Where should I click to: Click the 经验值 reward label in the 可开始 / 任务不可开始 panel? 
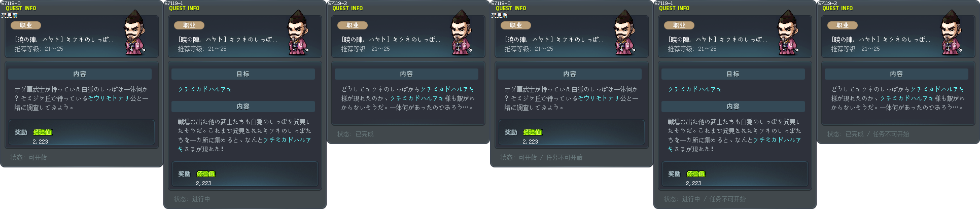(533, 132)
